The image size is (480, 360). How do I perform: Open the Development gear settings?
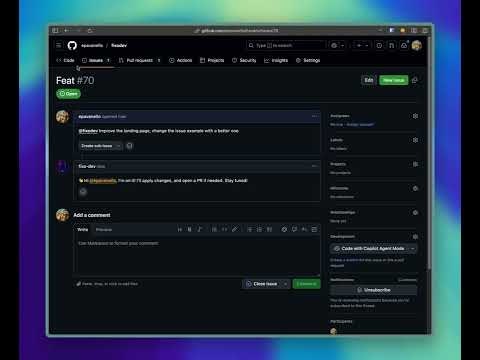(x=415, y=237)
